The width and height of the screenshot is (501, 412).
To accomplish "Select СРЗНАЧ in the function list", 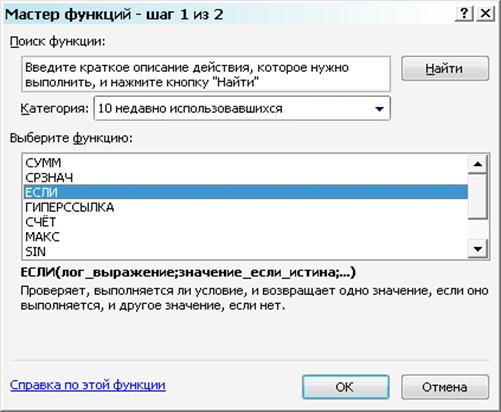I will tap(246, 177).
